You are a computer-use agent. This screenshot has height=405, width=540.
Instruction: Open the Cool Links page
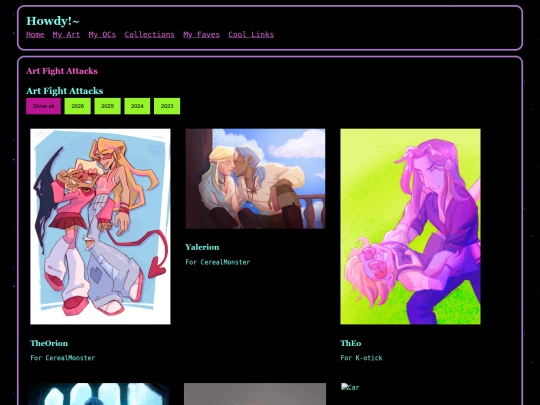(251, 34)
